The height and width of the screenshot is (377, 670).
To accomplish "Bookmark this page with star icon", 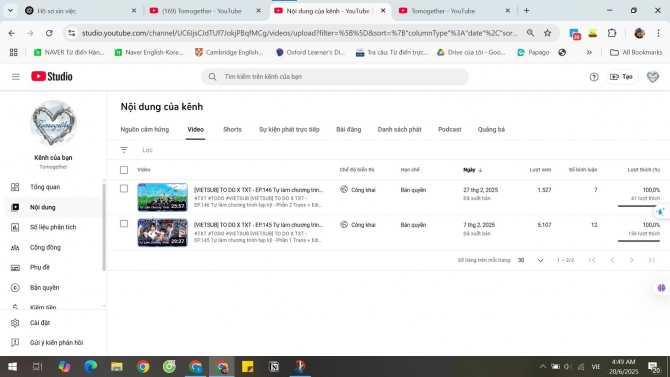I will point(547,33).
